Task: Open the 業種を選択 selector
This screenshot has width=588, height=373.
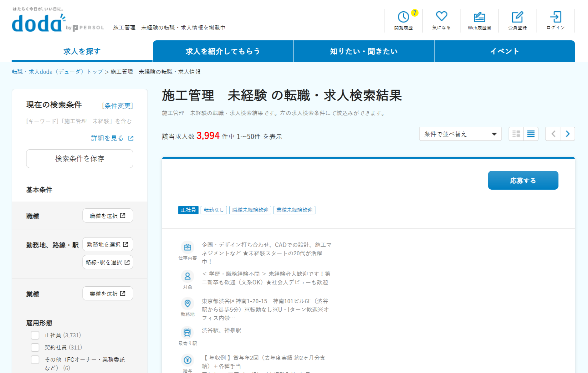Action: tap(108, 294)
